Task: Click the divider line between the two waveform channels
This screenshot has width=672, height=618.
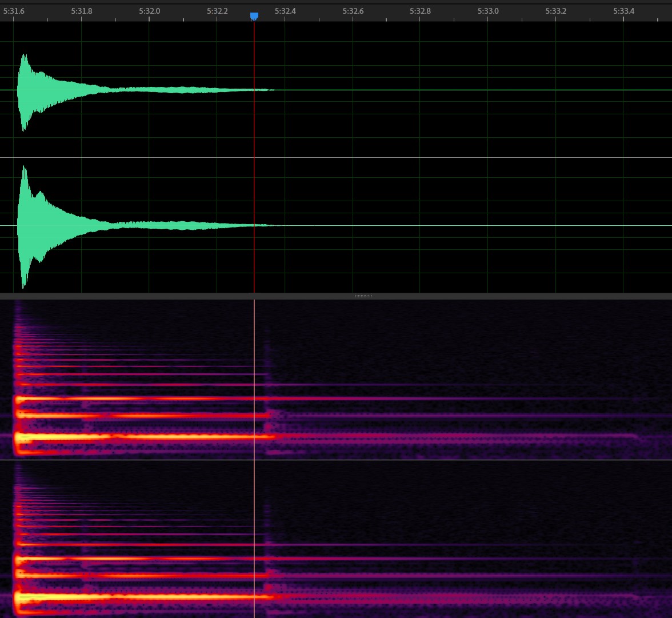Action: click(400, 157)
